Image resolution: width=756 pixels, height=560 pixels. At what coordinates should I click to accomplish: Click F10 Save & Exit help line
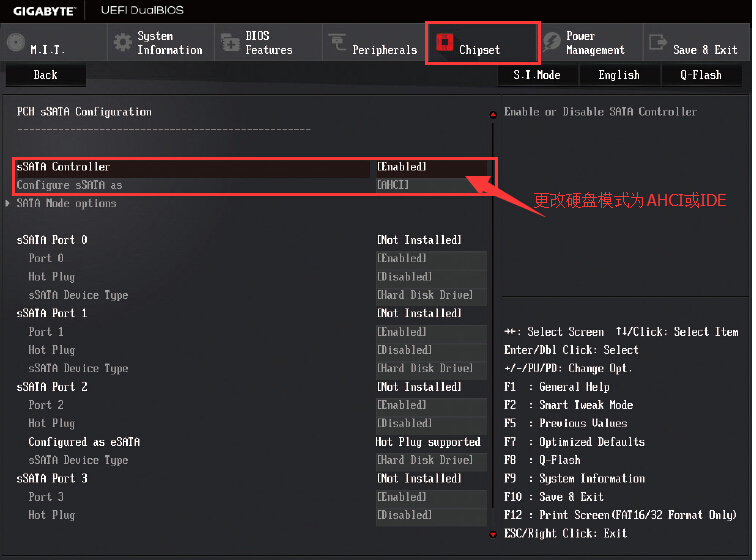click(x=554, y=497)
